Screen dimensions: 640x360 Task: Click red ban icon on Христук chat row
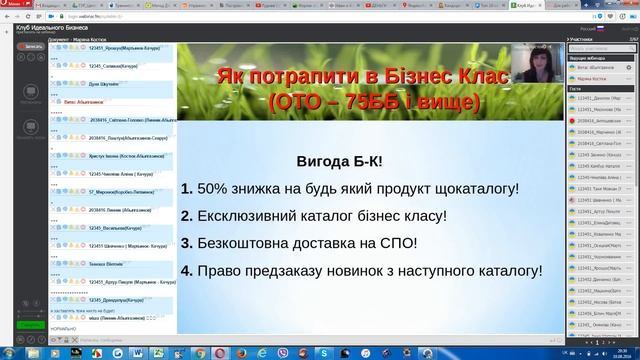point(83,156)
